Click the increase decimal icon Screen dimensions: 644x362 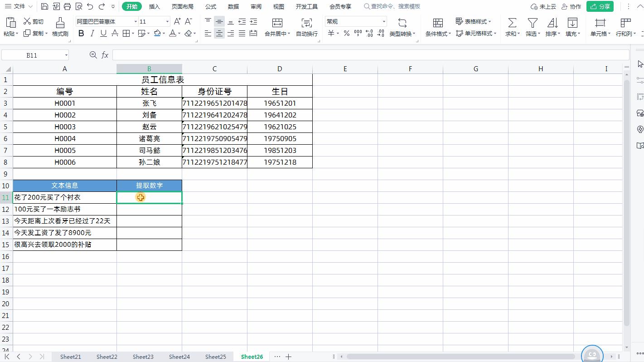[x=369, y=33]
